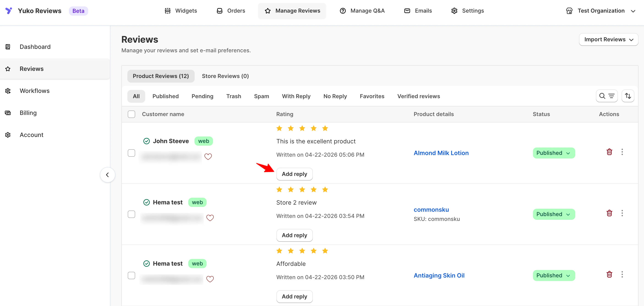The width and height of the screenshot is (644, 306).
Task: Open the Widgets nav item
Action: click(x=181, y=11)
